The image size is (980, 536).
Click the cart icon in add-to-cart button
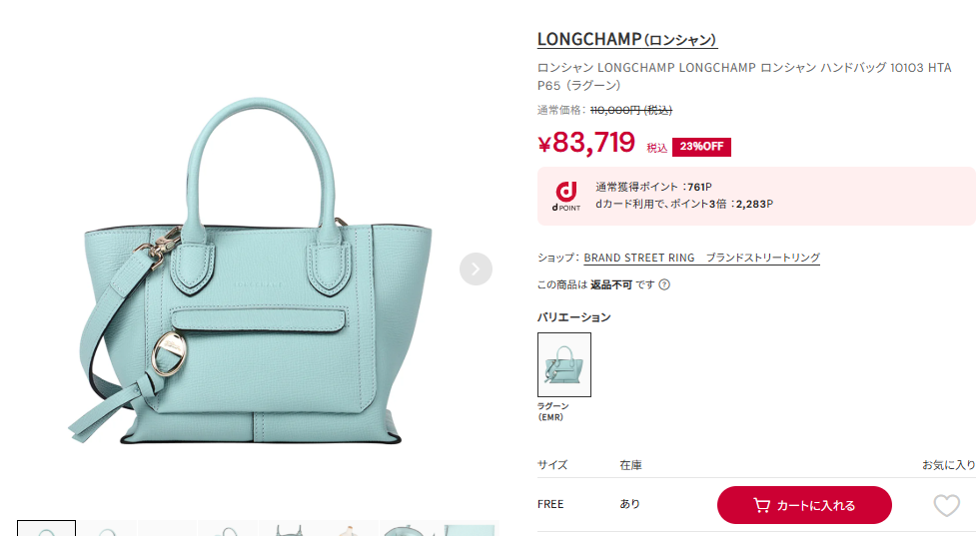point(761,505)
